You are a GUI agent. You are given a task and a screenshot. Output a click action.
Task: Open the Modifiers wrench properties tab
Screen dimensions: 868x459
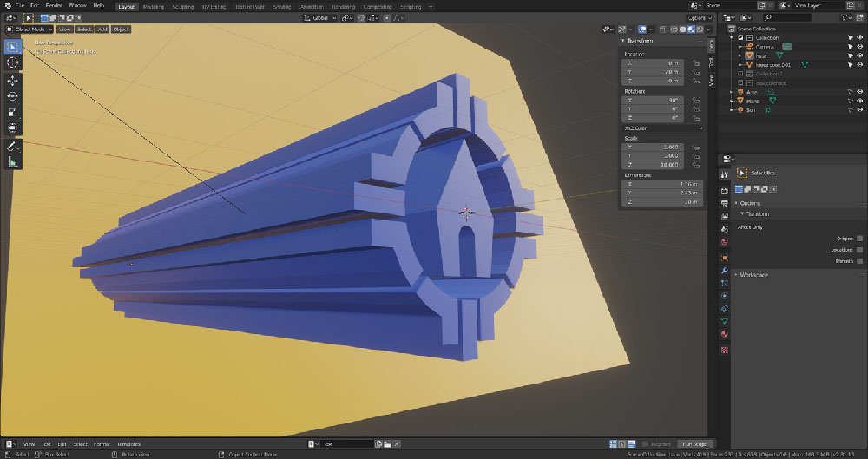pyautogui.click(x=725, y=271)
